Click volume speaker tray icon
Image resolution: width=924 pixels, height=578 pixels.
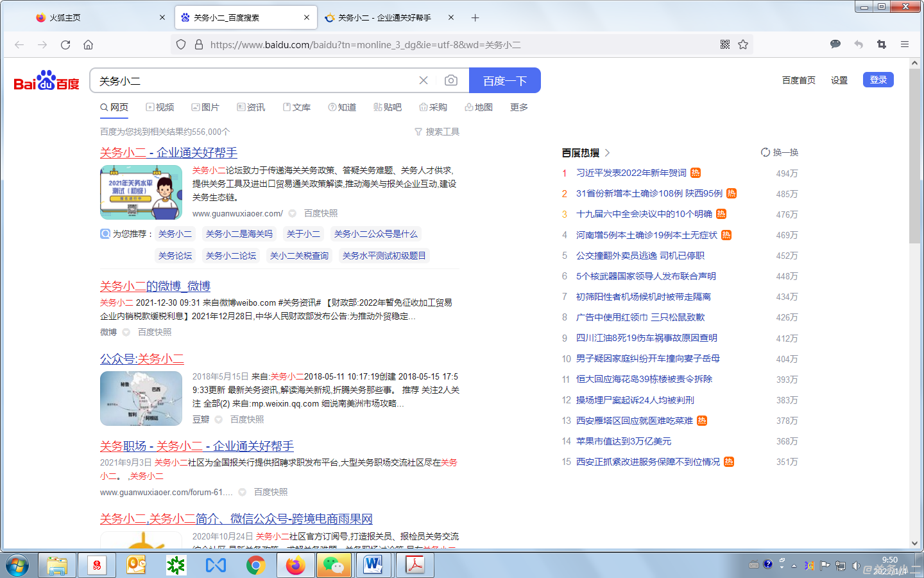[x=856, y=566]
